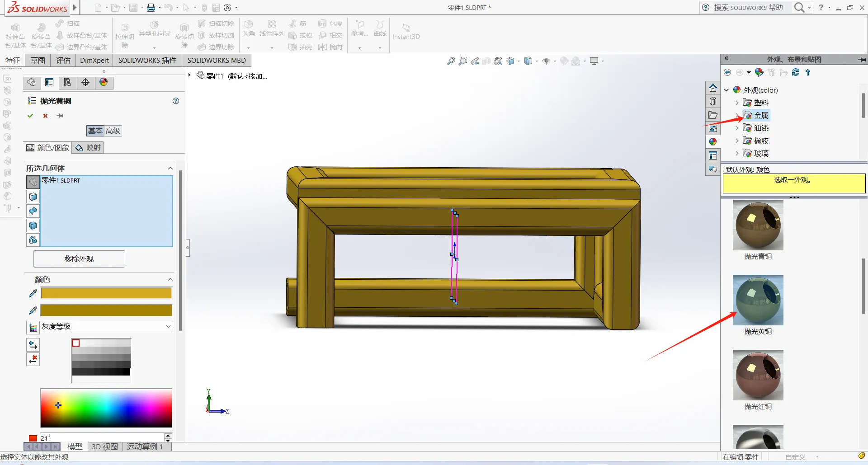Screen dimensions: 868x465
Task: Click the home icon in task pane
Action: point(713,88)
